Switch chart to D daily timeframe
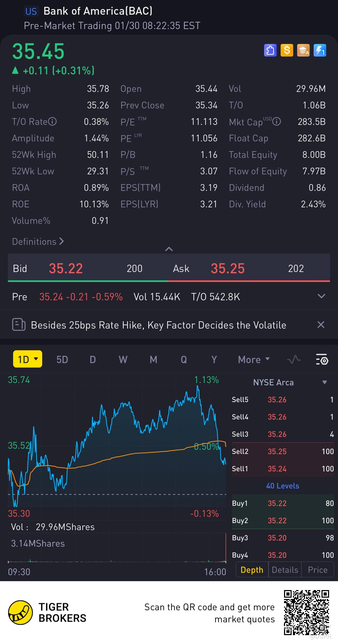The height and width of the screenshot is (644, 338). 92,359
